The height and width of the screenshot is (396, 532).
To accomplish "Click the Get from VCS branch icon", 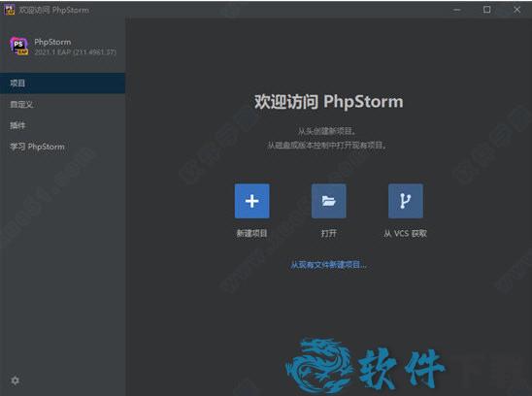I will [405, 201].
